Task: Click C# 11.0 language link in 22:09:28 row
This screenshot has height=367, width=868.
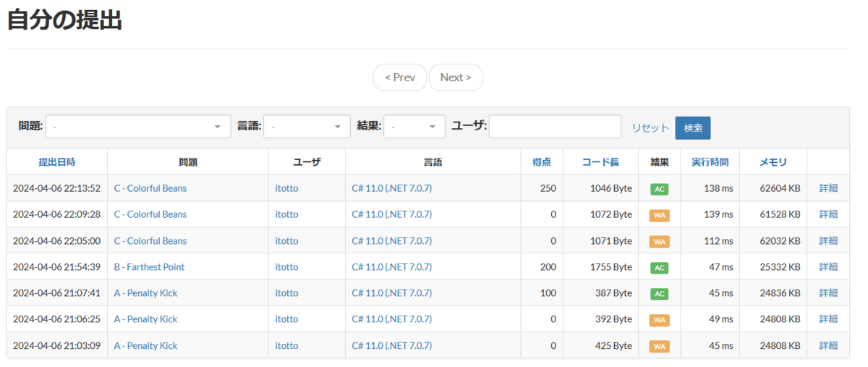Action: point(392,214)
